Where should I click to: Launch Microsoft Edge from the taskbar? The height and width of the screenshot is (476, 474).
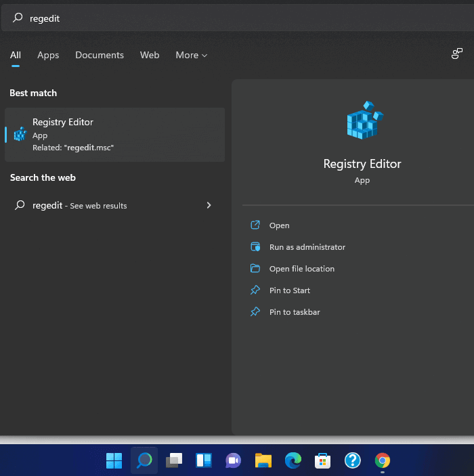[x=293, y=460]
